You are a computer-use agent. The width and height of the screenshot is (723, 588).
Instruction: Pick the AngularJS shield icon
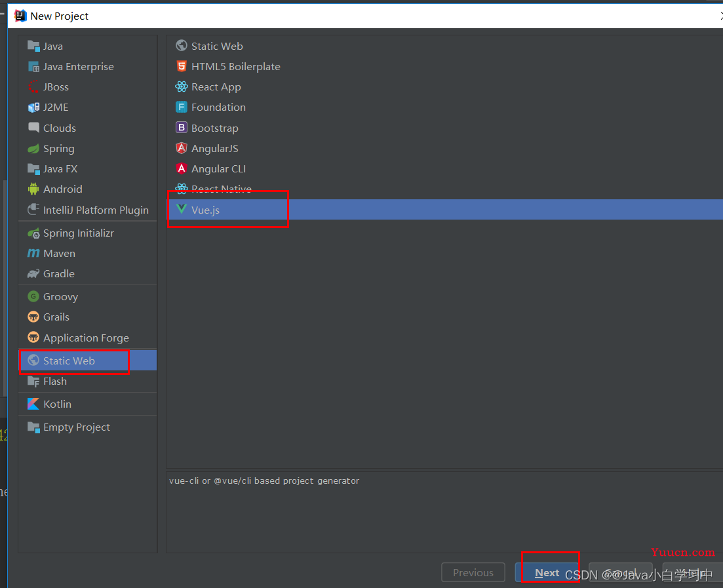click(x=182, y=149)
